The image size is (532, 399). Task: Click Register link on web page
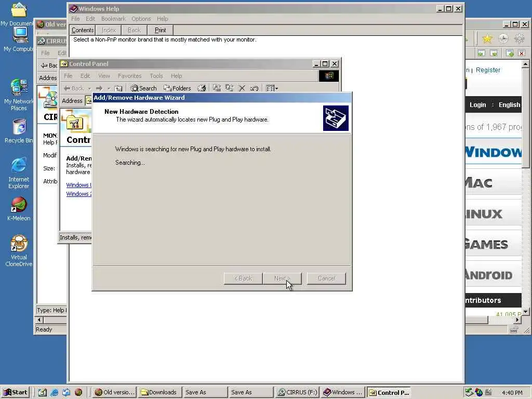tap(488, 70)
